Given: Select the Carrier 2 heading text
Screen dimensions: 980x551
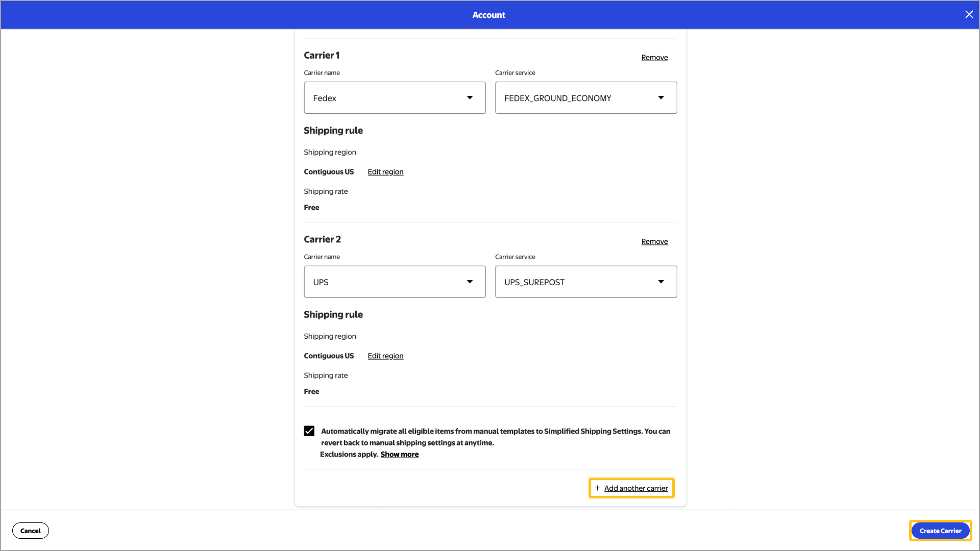Looking at the screenshot, I should click(x=322, y=240).
